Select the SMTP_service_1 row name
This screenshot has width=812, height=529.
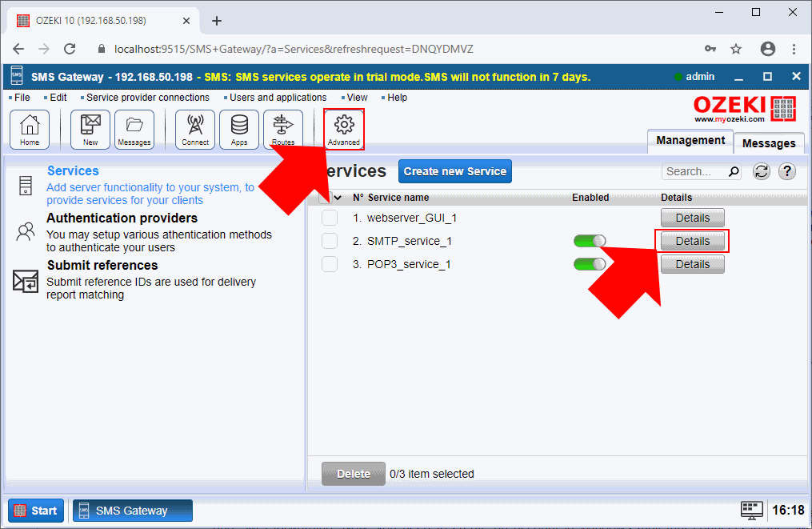pos(409,241)
